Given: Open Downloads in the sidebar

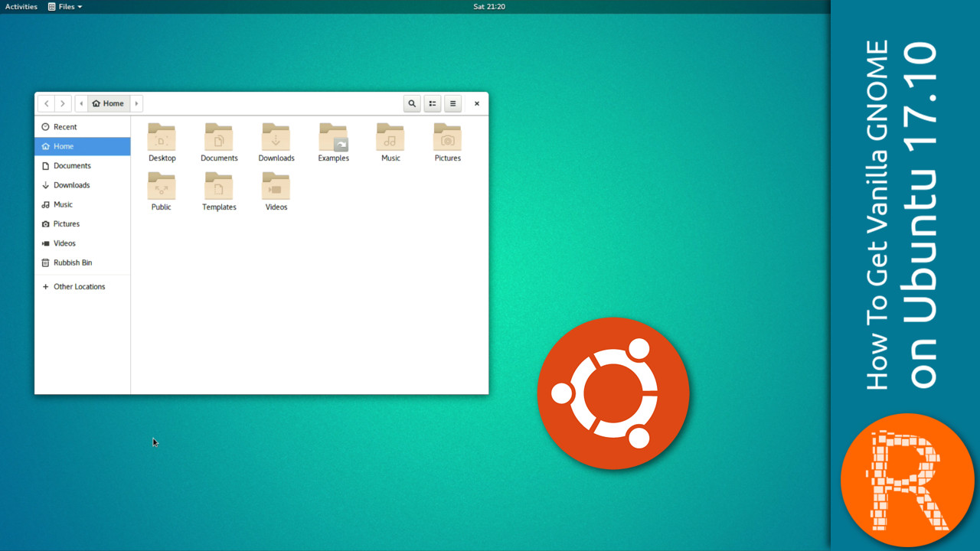Looking at the screenshot, I should 83,185.
